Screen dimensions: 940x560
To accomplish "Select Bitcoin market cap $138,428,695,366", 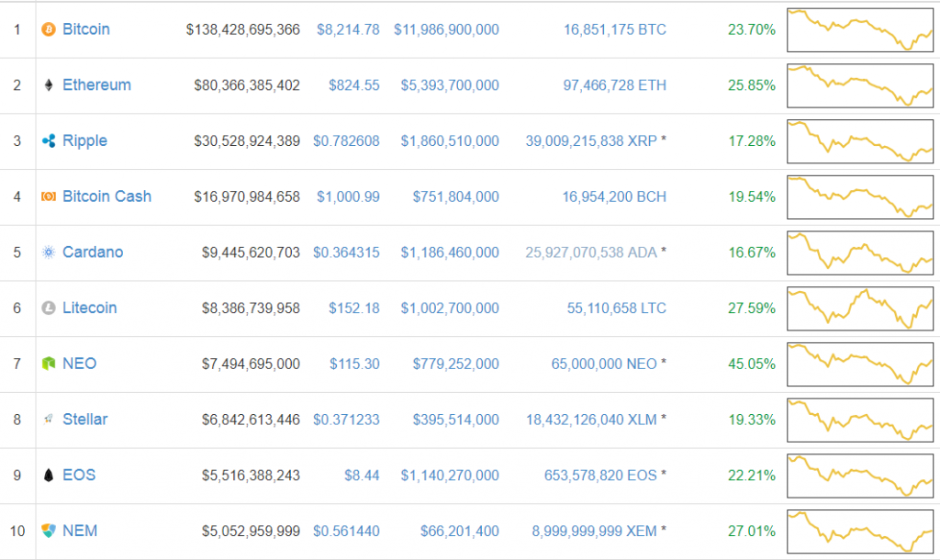I will [x=242, y=29].
